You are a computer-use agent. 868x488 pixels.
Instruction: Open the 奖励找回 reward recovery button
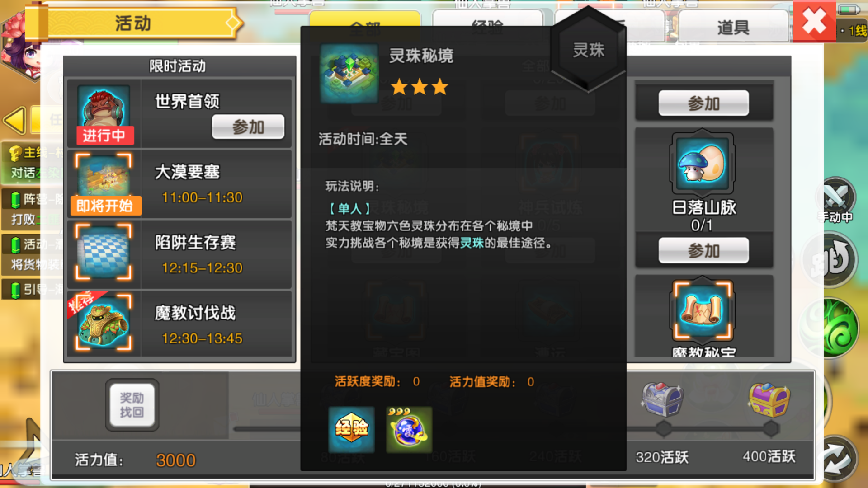pos(132,405)
